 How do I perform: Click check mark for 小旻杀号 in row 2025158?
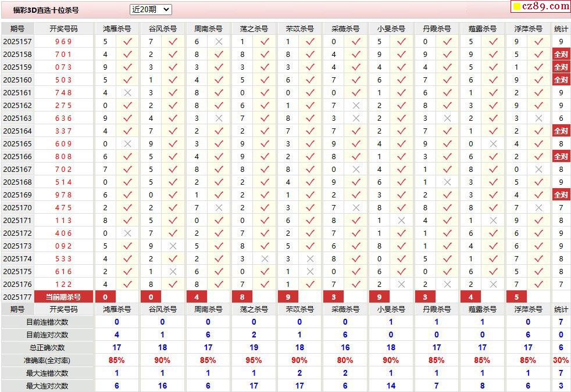tap(402, 55)
